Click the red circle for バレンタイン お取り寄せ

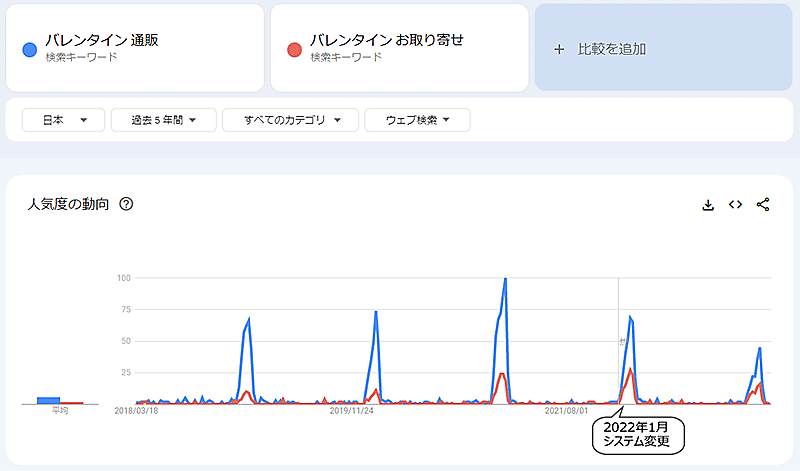coord(294,49)
